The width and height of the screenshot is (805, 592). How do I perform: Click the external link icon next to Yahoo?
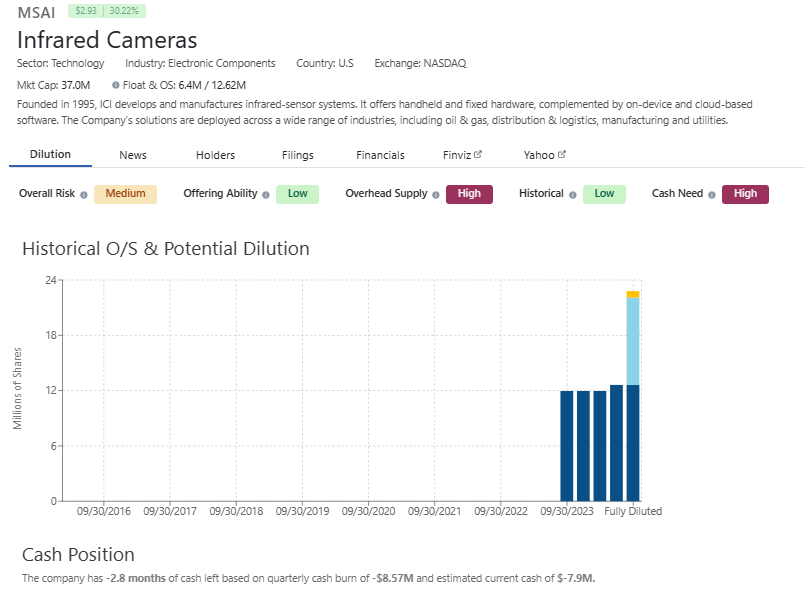click(562, 155)
